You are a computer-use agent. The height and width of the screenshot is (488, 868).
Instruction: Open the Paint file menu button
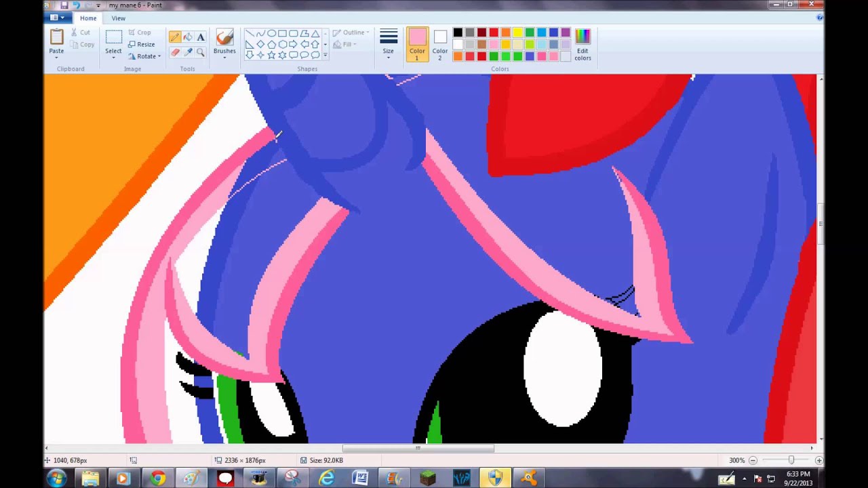point(58,18)
